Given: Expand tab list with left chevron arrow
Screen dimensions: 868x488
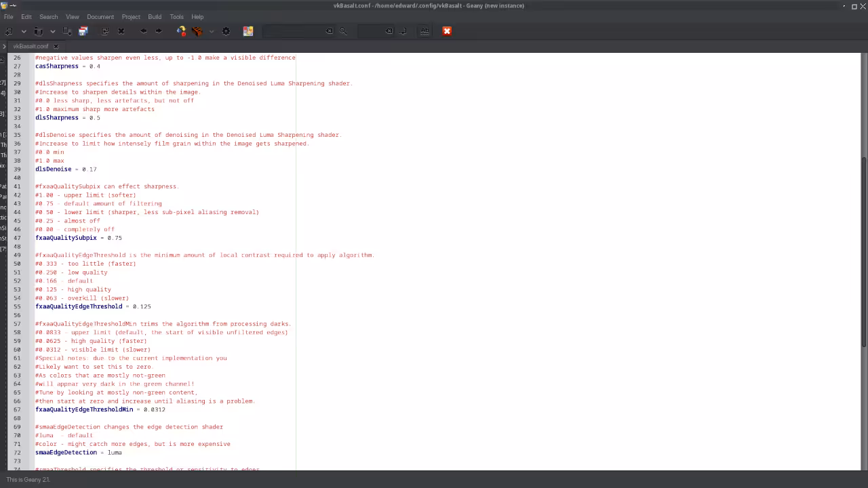Looking at the screenshot, I should [5, 47].
